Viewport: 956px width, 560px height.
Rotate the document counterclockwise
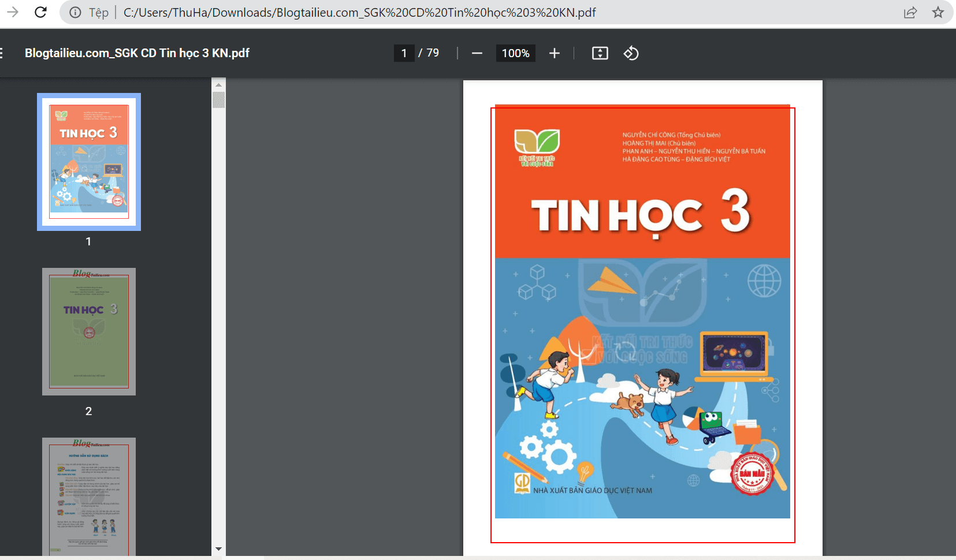(x=631, y=53)
